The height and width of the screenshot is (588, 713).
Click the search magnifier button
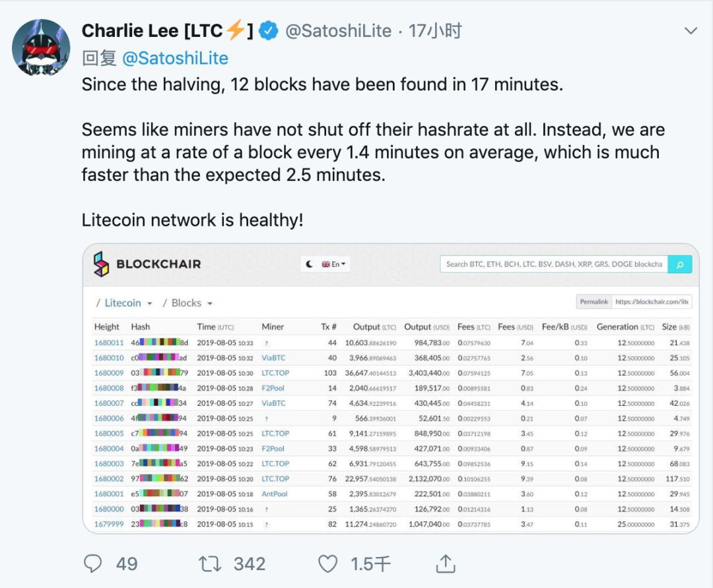tap(681, 263)
